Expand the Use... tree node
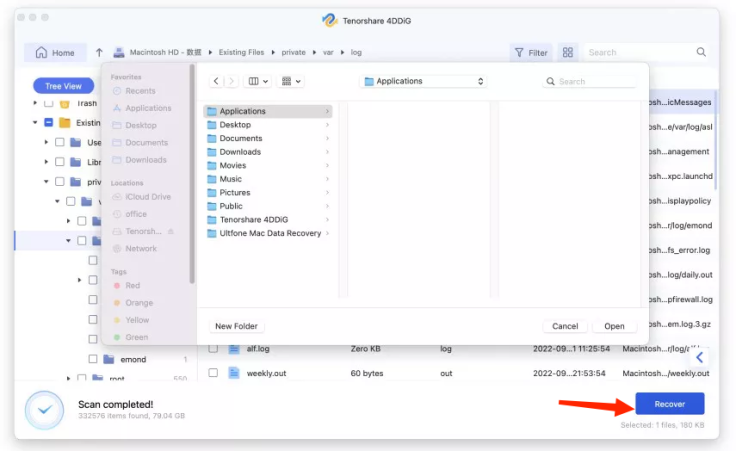Screen dimensions: 736x451 [46, 142]
